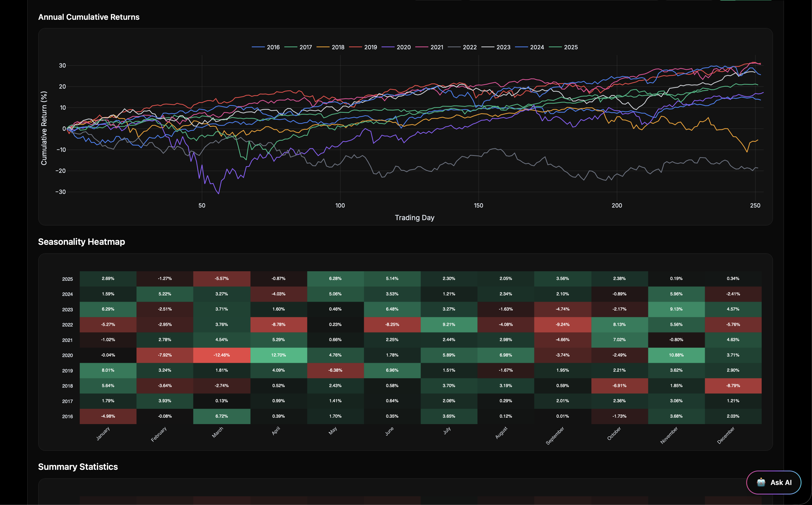812x505 pixels.
Task: Click the Seasonality Heatmap title
Action: tap(81, 241)
